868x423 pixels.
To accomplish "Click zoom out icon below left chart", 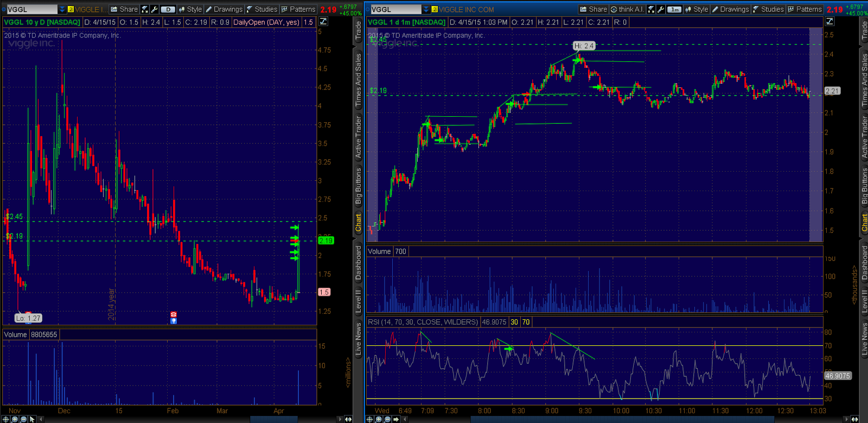I will coord(23,419).
